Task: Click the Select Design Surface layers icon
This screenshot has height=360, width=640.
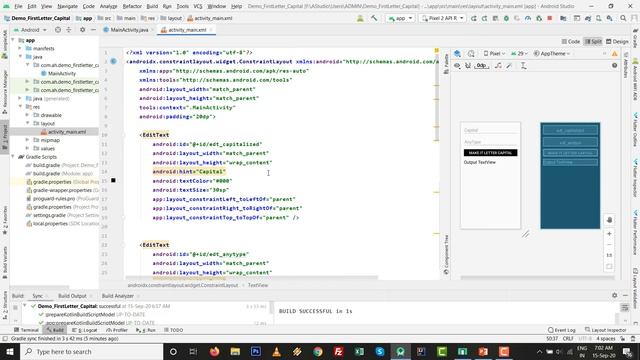Action: coord(458,53)
